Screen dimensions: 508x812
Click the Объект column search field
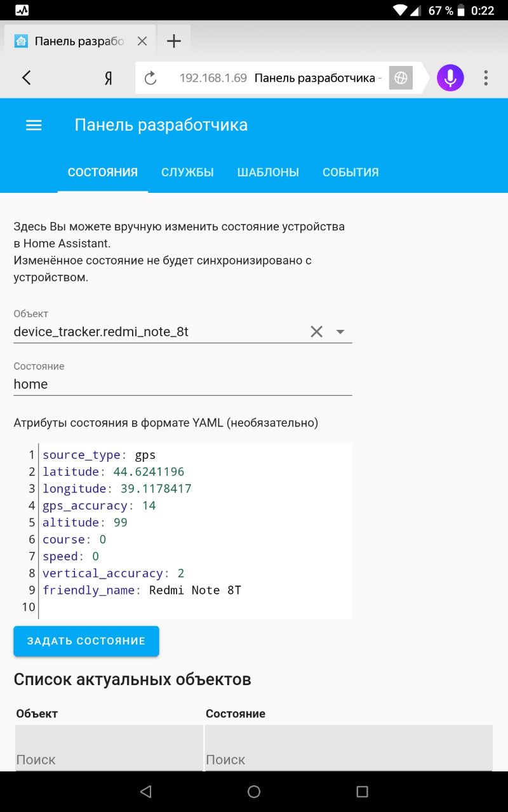coord(109,749)
